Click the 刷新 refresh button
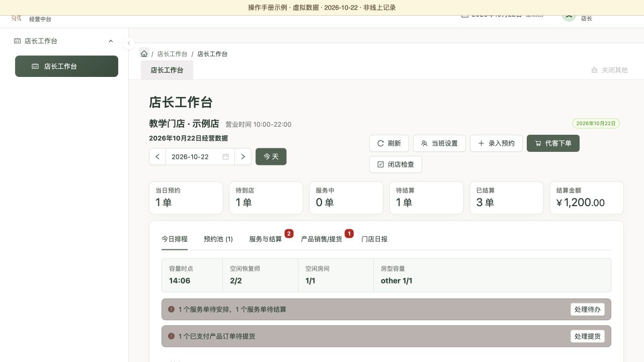Screen dimensions: 644x362 tap(389, 143)
